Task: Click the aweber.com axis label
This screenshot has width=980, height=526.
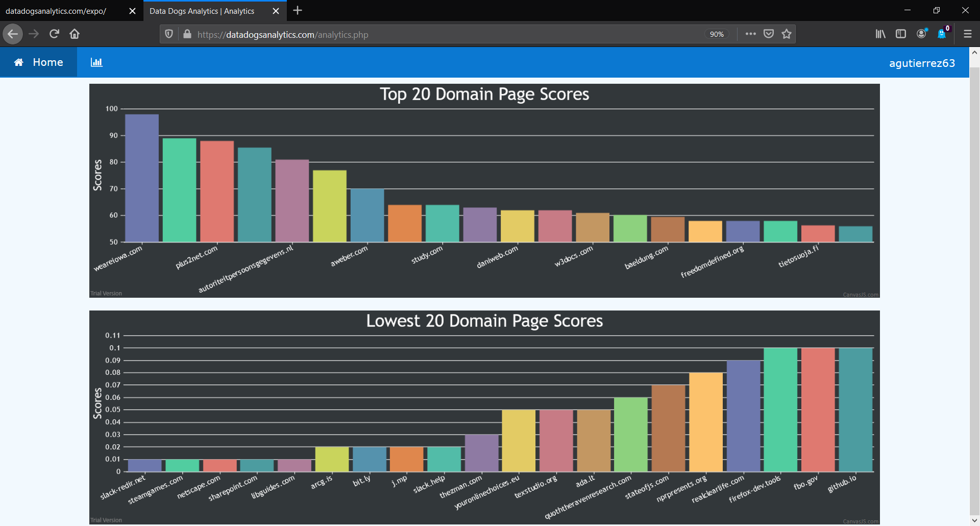Action: (x=349, y=255)
